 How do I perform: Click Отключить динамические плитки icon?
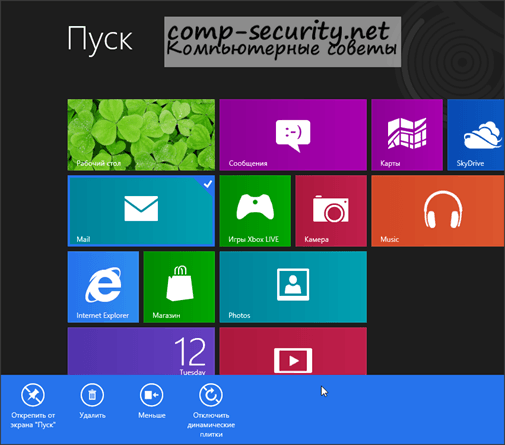(211, 395)
